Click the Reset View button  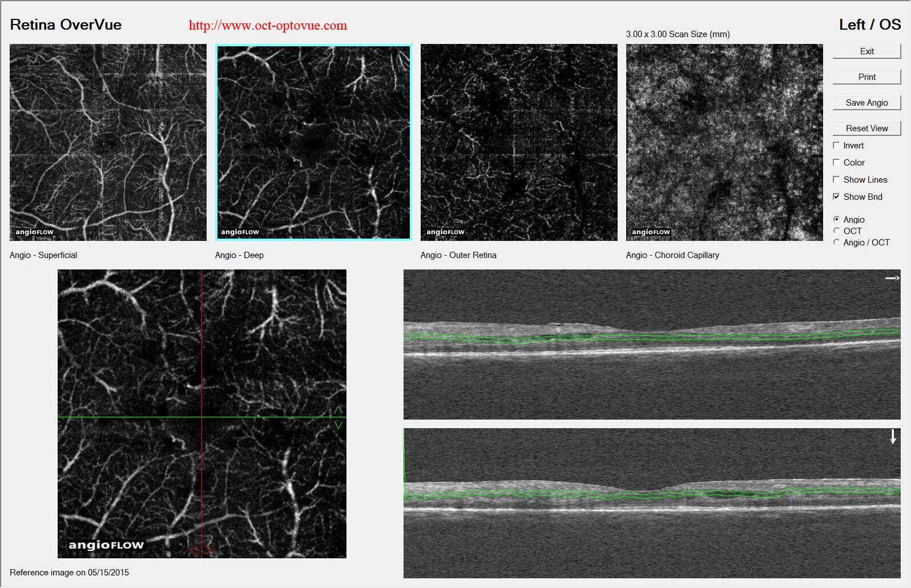click(x=866, y=128)
